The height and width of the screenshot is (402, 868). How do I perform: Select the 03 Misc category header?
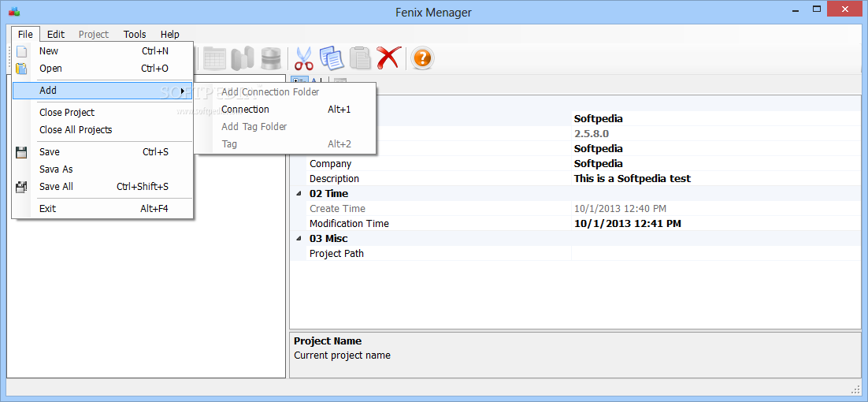click(328, 239)
